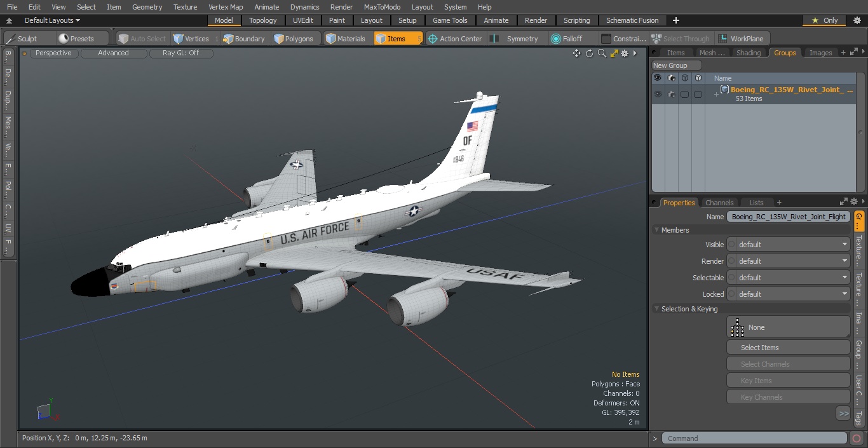Open the Locked dropdown
The image size is (868, 448).
click(788, 294)
